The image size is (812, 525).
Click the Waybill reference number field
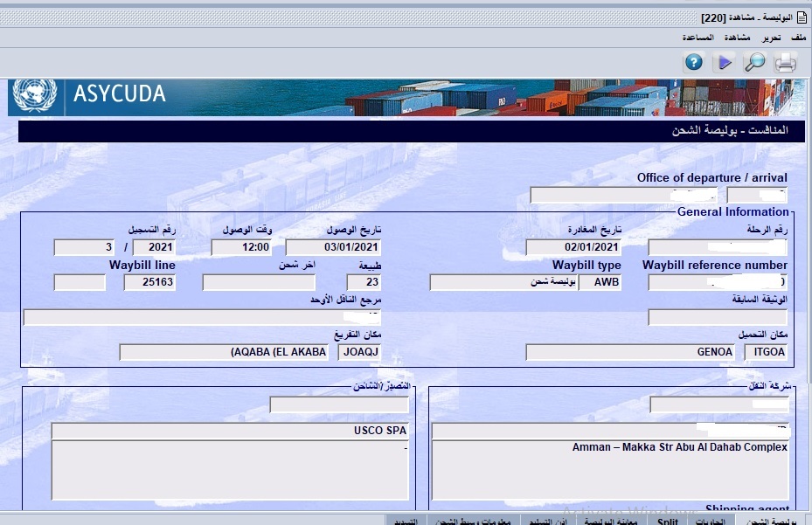pos(718,282)
